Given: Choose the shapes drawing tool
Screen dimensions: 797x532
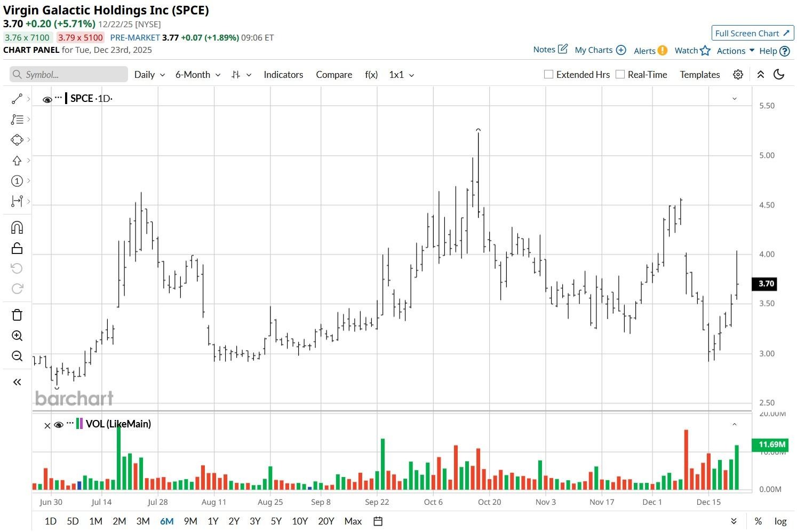Looking at the screenshot, I should click(x=17, y=140).
